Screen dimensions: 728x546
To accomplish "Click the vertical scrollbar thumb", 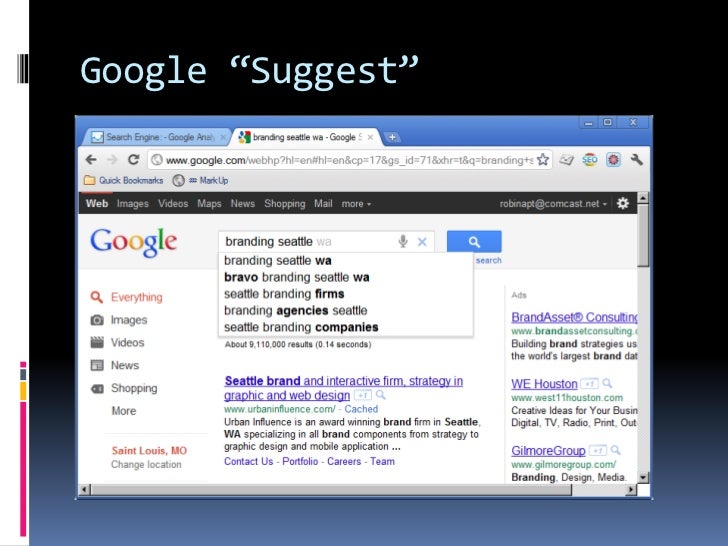I will (643, 235).
